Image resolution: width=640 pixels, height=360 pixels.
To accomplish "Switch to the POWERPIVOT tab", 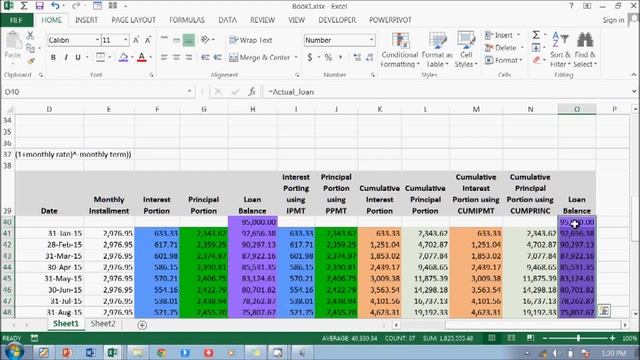I will tap(390, 20).
